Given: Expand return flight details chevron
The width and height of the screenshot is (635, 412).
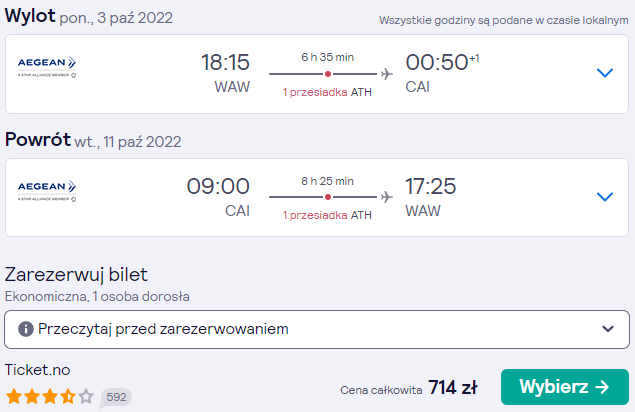Looking at the screenshot, I should [605, 197].
